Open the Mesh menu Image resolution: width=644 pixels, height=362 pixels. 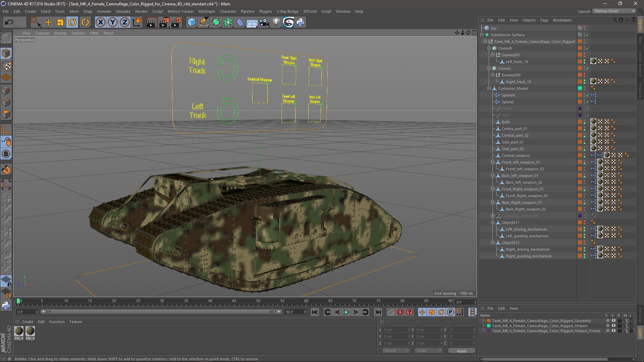click(74, 11)
